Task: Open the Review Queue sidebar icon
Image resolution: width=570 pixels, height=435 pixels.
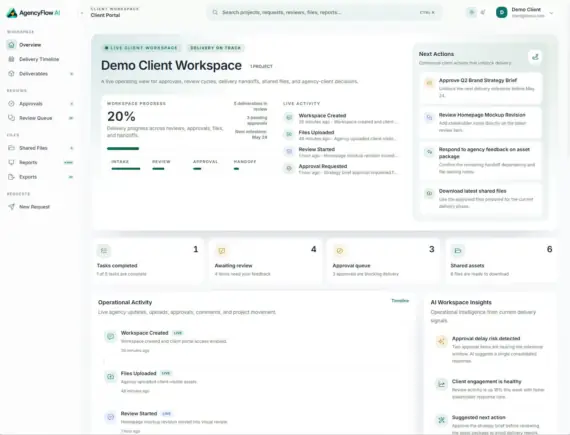Action: pos(11,118)
